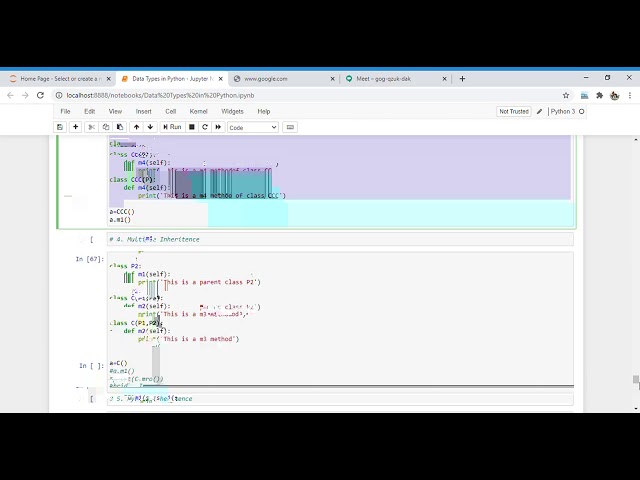The width and height of the screenshot is (640, 480).
Task: Insert a cell below with the plus icon
Action: point(76,127)
